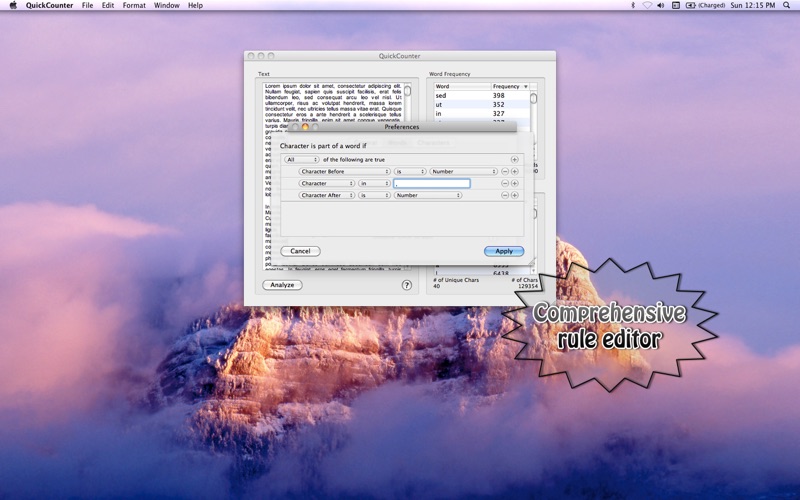Open Spotlight search in the menu bar
This screenshot has width=800, height=500.
[x=787, y=5]
